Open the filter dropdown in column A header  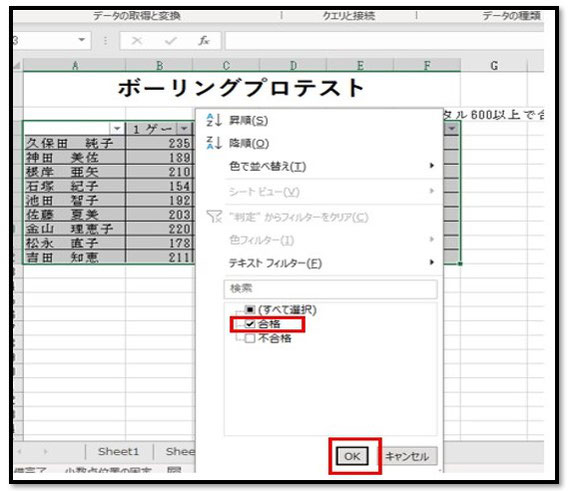tap(117, 129)
